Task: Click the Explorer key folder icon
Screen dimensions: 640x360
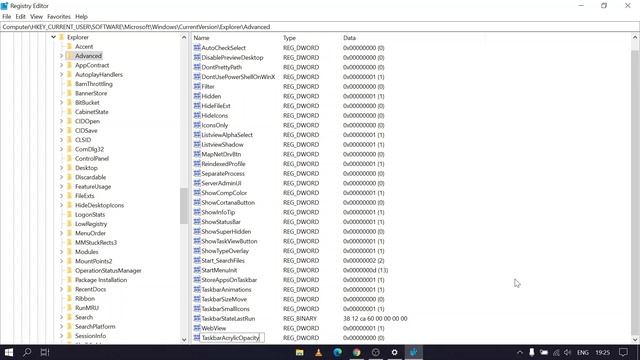Action: click(x=62, y=37)
